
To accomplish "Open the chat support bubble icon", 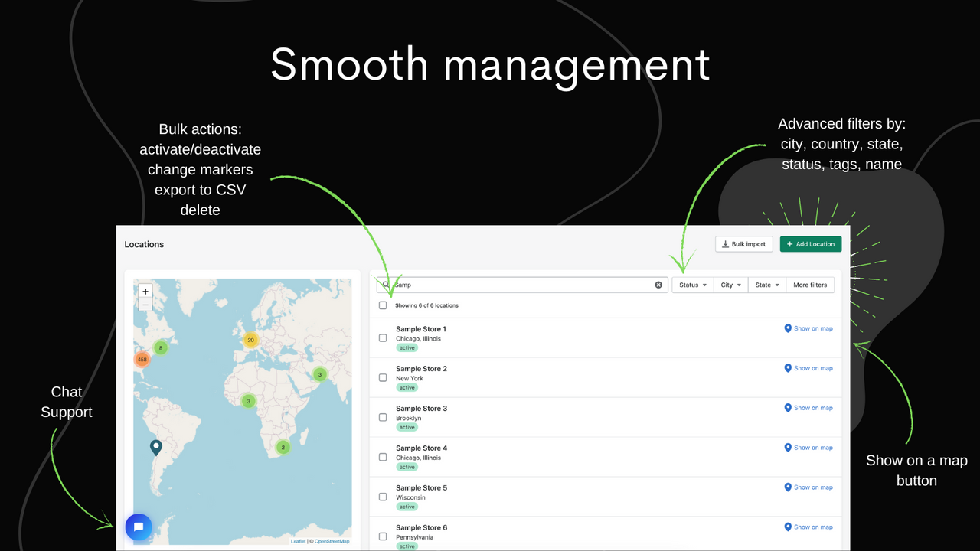I will [x=139, y=527].
